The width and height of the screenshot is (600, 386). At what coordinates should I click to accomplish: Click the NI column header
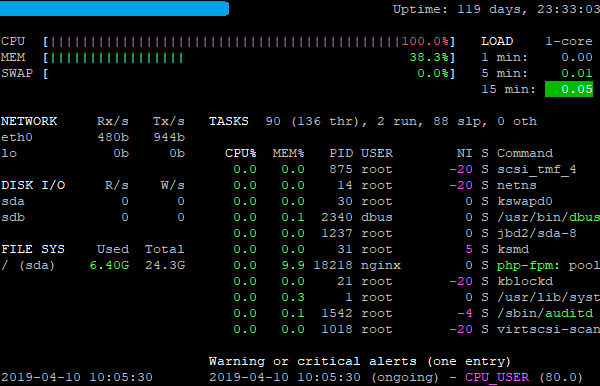465,153
